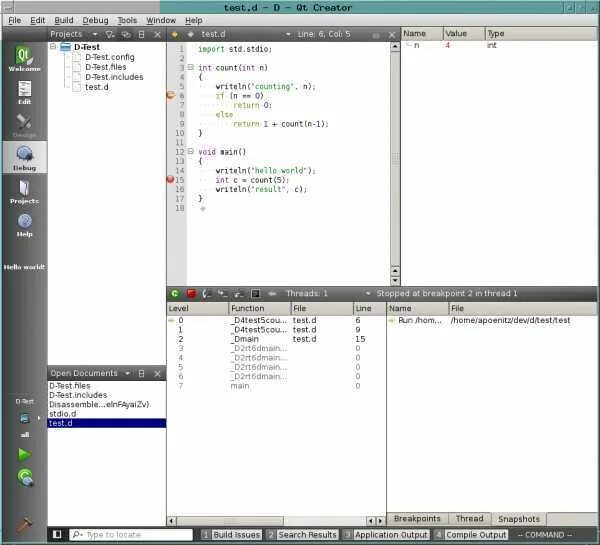The height and width of the screenshot is (545, 600).
Task: Close the test.d editor document
Action: click(392, 35)
